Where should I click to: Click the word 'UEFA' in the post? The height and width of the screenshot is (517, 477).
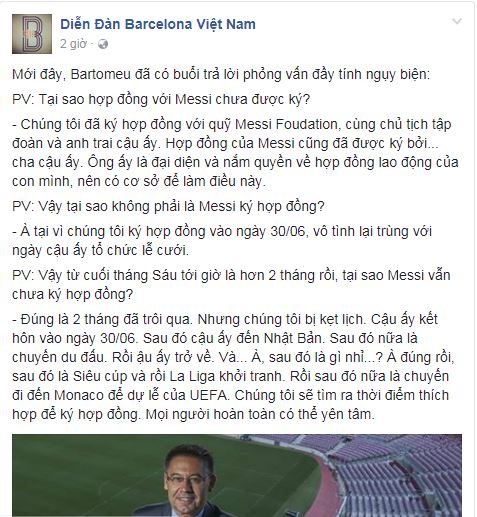click(x=208, y=395)
